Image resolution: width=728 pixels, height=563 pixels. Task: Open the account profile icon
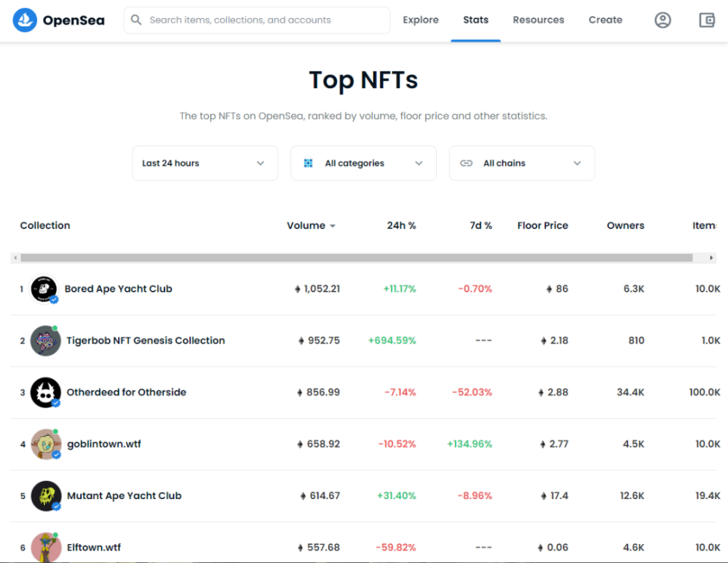[x=662, y=20]
